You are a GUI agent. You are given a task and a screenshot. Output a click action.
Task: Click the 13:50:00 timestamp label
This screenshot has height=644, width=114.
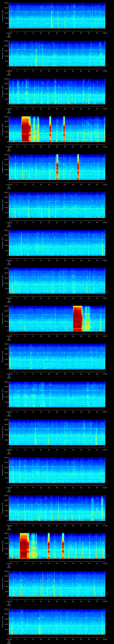[9, 525]
